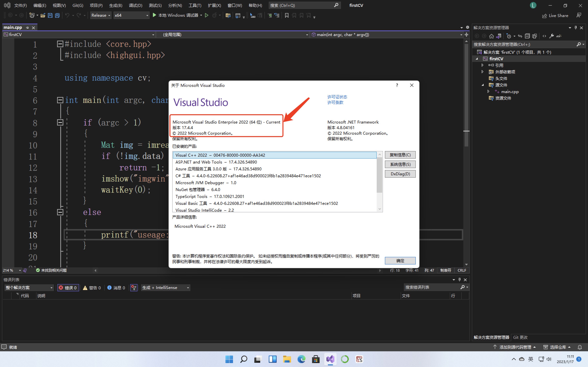Switch to the Git 更改 tab
The height and width of the screenshot is (367, 588).
point(520,337)
